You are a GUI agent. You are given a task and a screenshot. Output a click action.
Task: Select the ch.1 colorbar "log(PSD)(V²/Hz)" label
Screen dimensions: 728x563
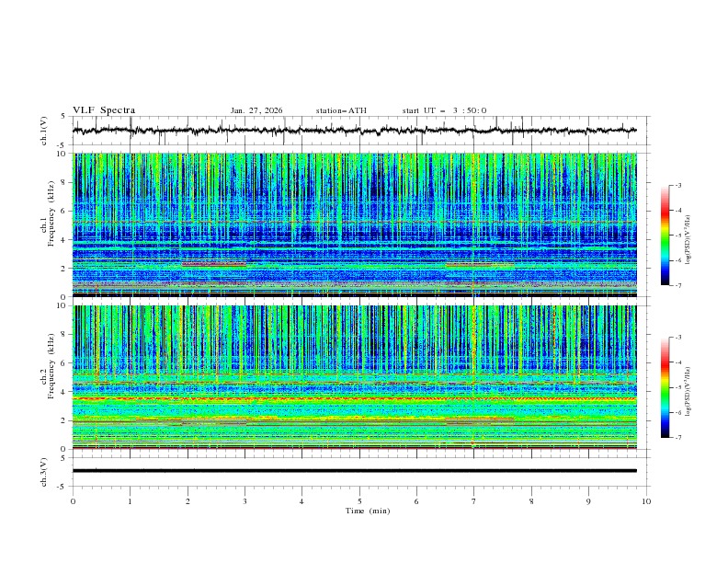688,240
